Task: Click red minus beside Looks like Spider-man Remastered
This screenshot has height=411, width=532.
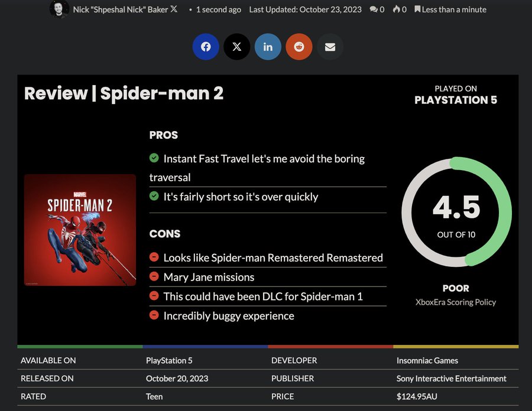Action: pos(154,257)
